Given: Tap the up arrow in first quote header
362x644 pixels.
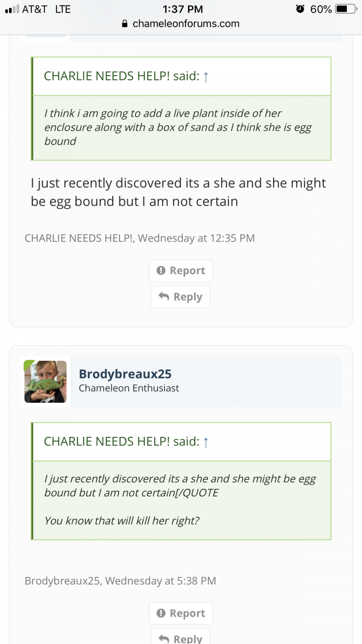Looking at the screenshot, I should (206, 77).
